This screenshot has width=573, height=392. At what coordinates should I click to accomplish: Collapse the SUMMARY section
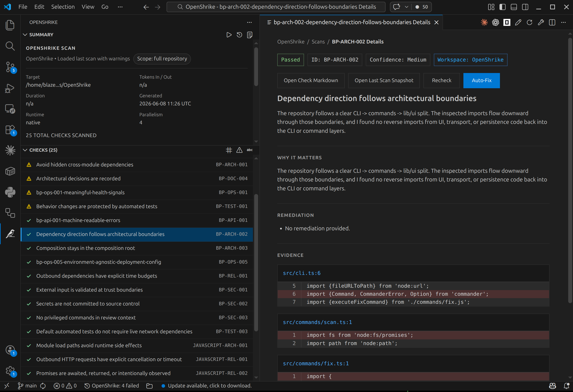click(x=25, y=35)
